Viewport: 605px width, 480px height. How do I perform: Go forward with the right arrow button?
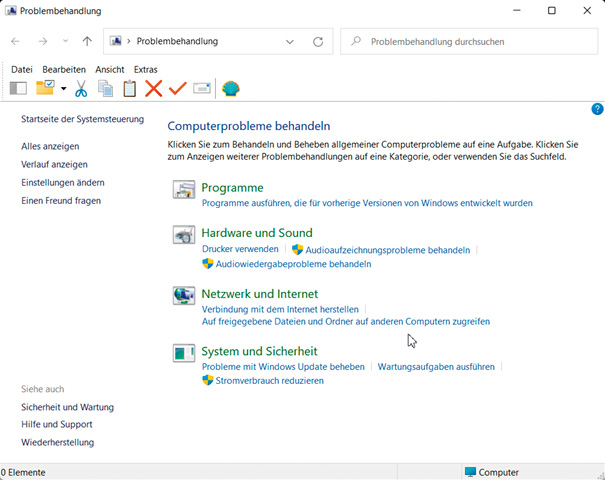pos(43,41)
